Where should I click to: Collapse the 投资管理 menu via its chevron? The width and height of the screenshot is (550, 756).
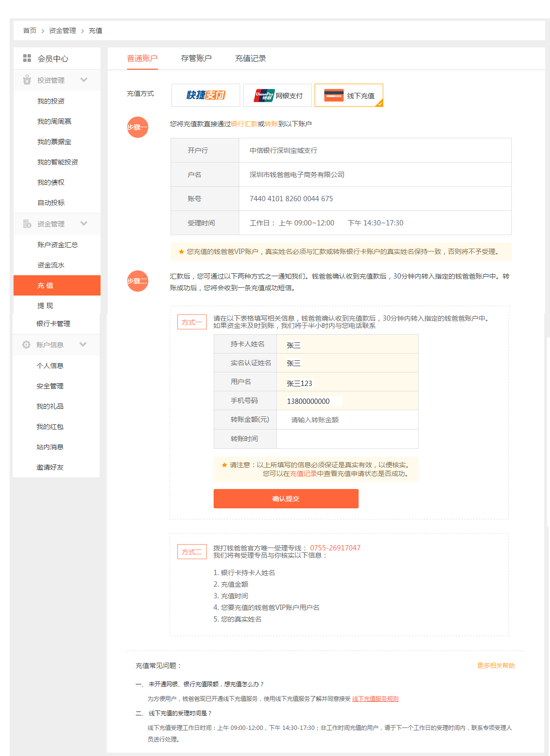tap(84, 80)
